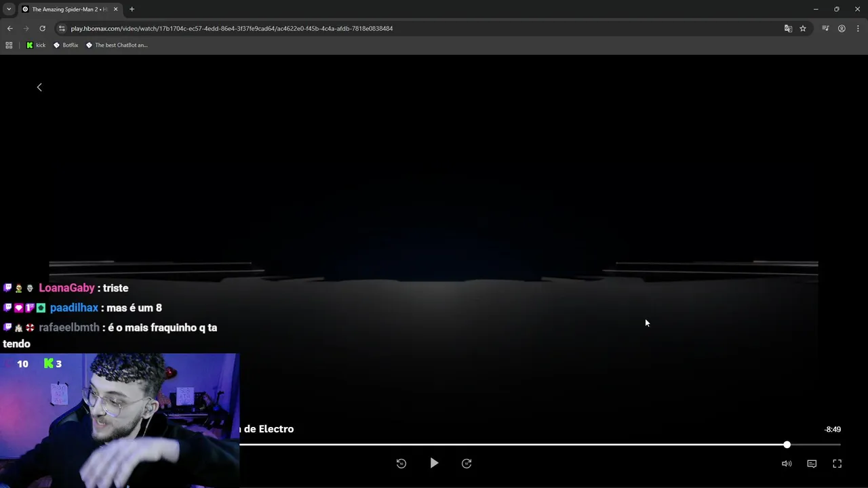Open the BotRix bookmark

tap(66, 45)
